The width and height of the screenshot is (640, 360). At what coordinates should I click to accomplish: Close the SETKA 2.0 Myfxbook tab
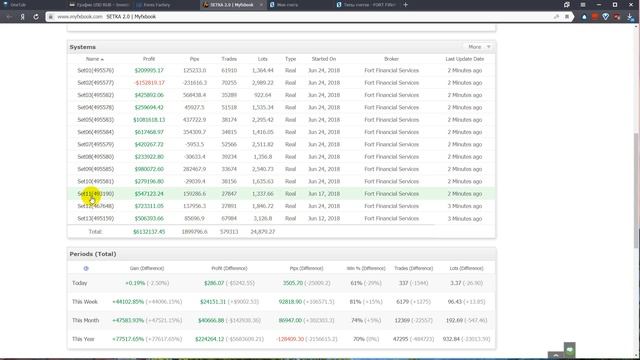(261, 5)
